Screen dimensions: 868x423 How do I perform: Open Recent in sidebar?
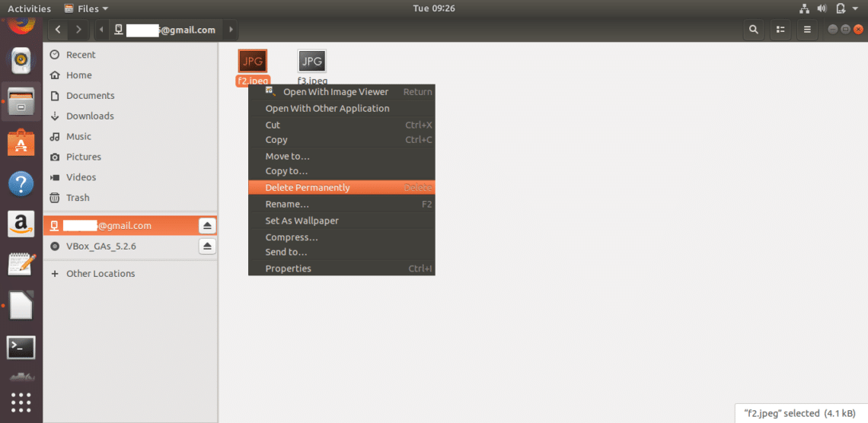(x=130, y=55)
